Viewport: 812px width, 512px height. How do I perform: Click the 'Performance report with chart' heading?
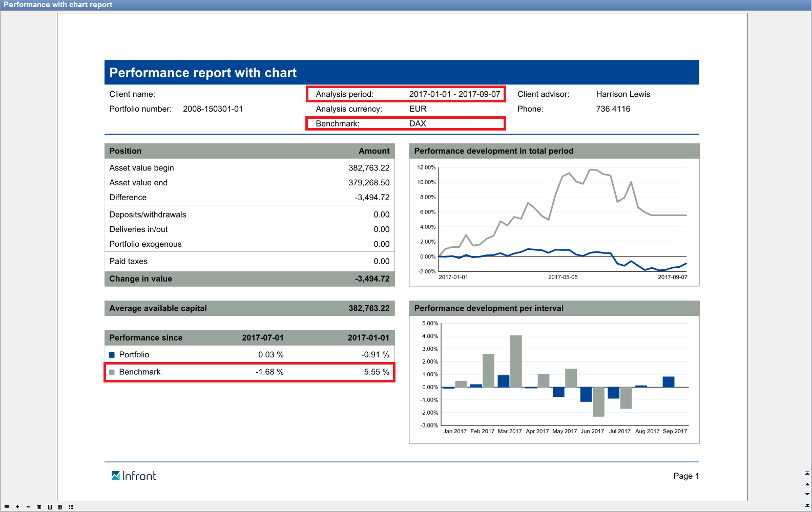coord(203,73)
